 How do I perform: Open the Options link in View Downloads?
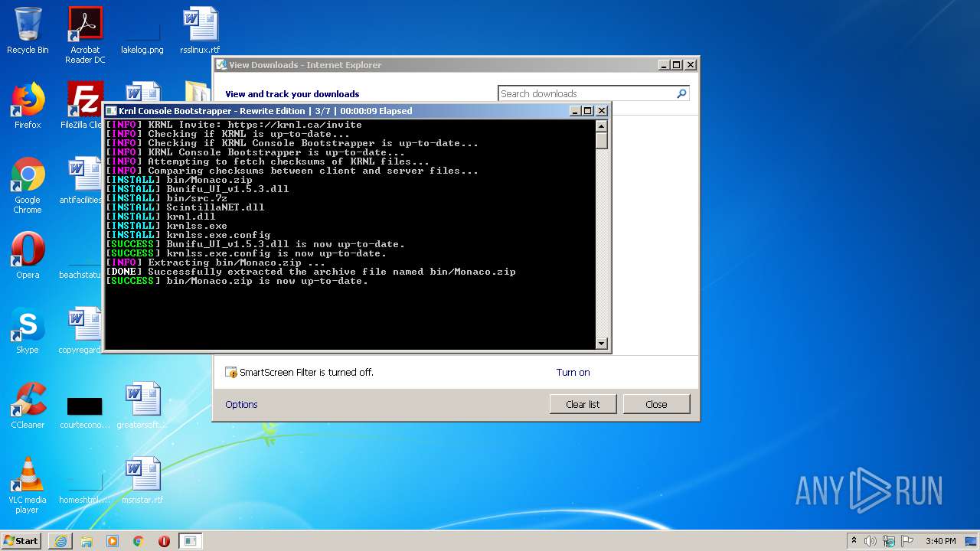click(241, 405)
